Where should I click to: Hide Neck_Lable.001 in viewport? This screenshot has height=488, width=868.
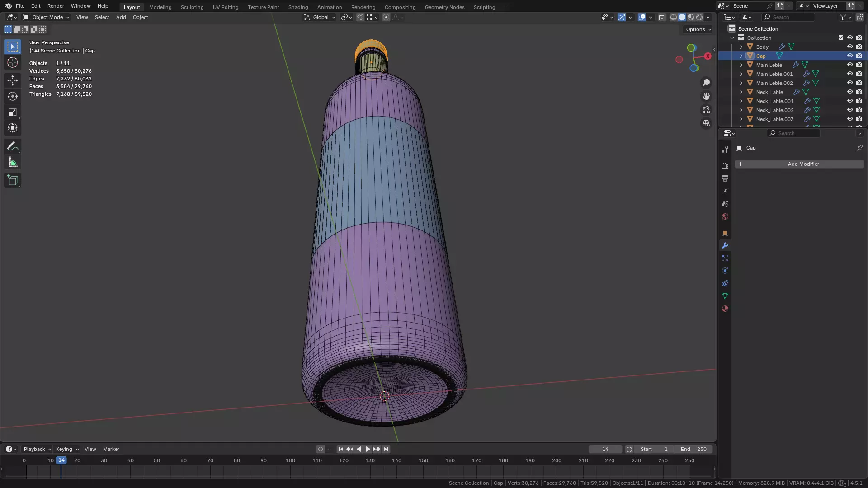pyautogui.click(x=850, y=101)
